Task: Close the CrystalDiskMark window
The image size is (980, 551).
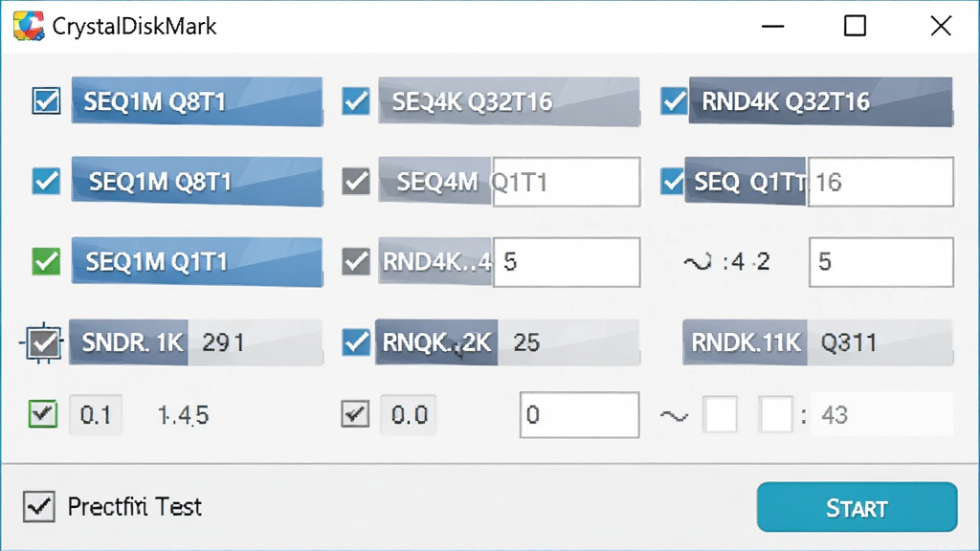Action: pyautogui.click(x=941, y=26)
